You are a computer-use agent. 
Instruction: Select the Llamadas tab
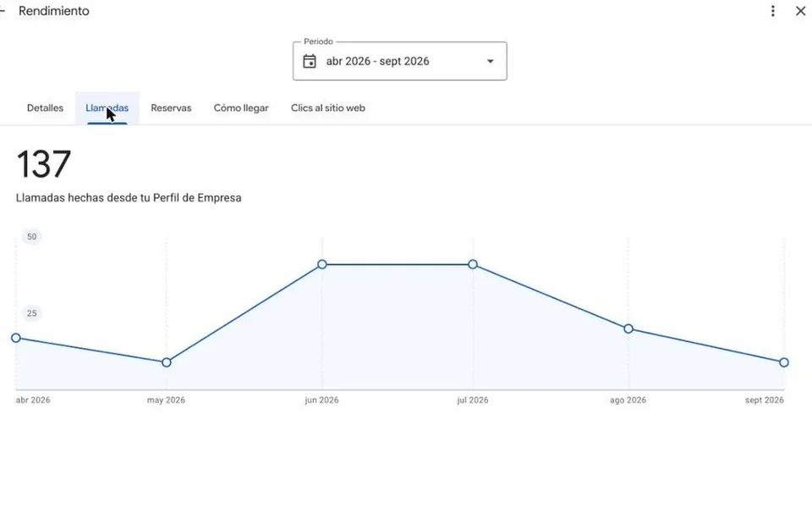point(107,108)
